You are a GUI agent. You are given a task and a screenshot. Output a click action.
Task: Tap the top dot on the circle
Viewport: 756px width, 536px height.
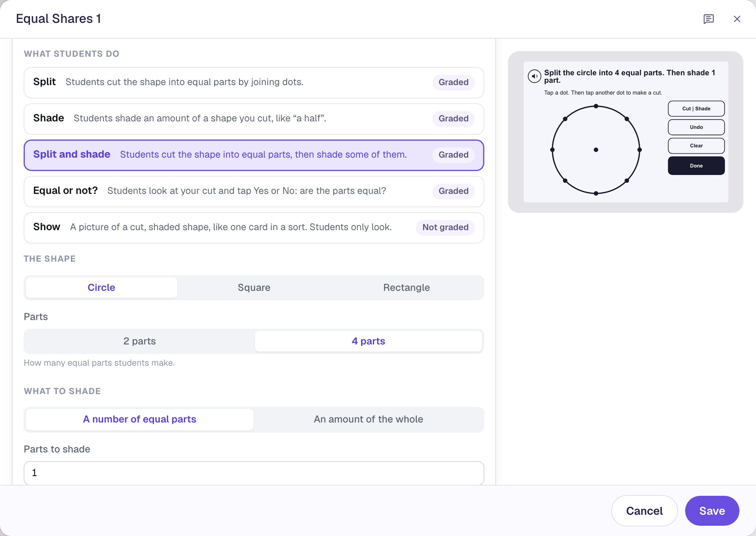(596, 106)
